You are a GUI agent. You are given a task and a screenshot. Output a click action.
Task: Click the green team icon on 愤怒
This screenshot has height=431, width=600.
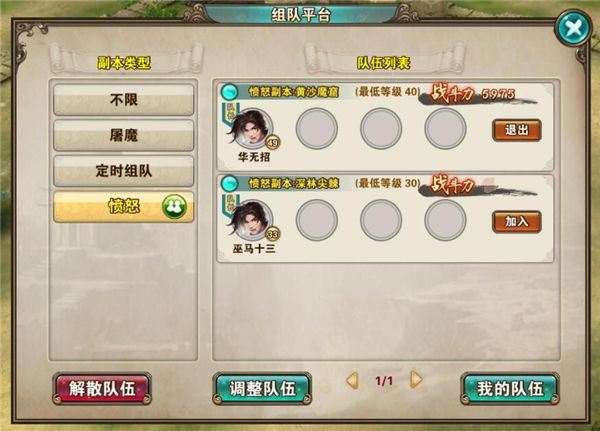coord(174,207)
